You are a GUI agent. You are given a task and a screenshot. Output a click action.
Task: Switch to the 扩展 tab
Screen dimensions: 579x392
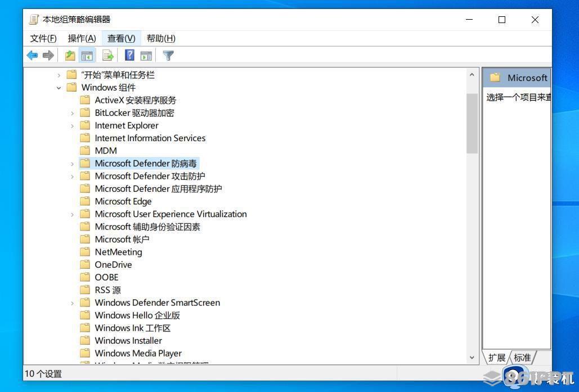pyautogui.click(x=496, y=357)
